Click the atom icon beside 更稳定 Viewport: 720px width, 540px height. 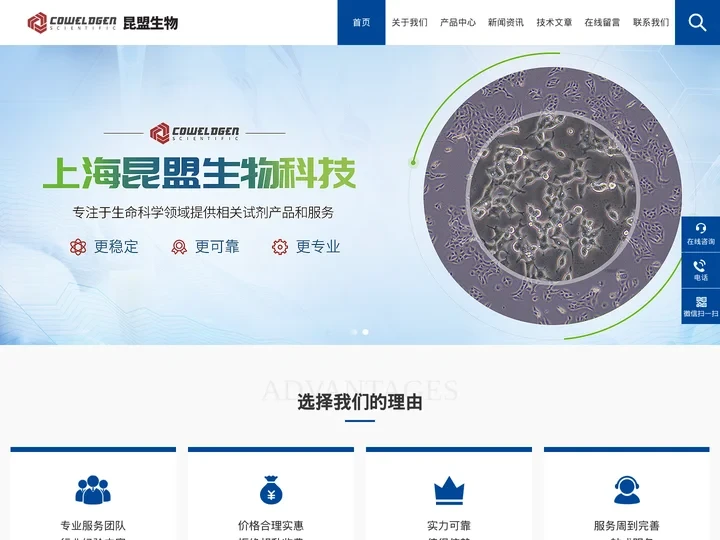click(x=78, y=247)
